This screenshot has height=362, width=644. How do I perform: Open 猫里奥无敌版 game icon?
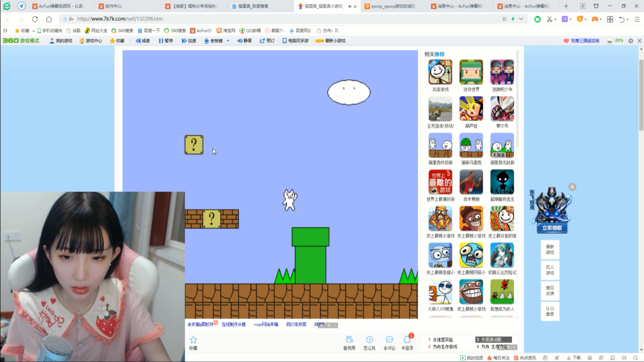pos(502,145)
